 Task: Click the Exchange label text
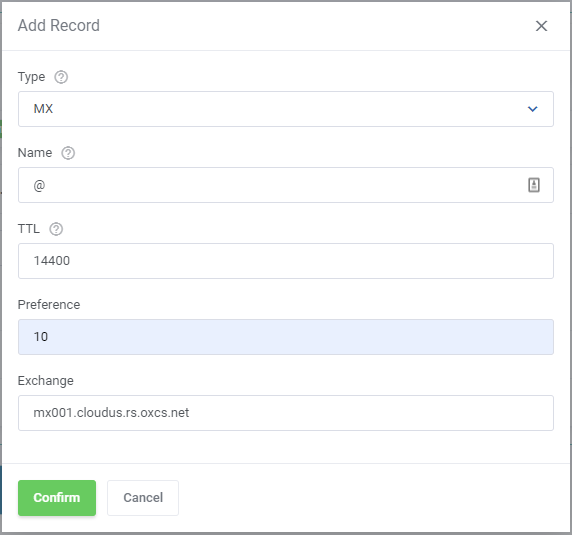(46, 381)
